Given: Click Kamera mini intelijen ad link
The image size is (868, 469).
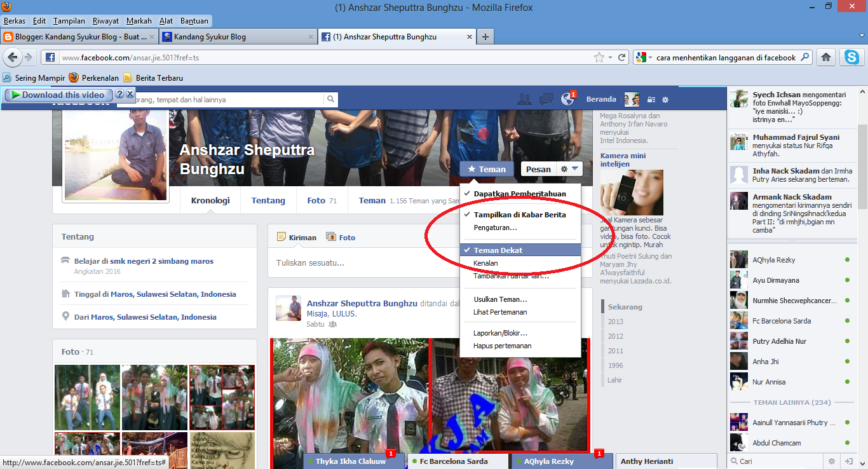Looking at the screenshot, I should coord(623,160).
